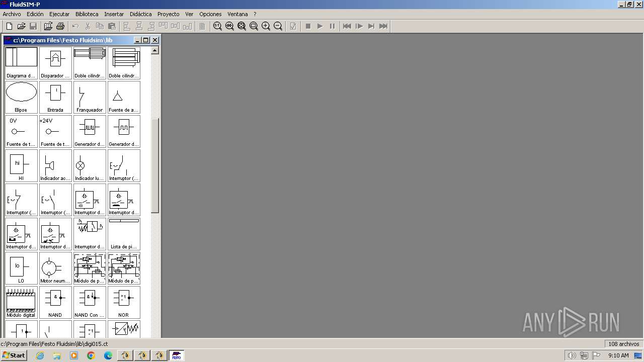Align objects left
The image size is (644, 362).
pyautogui.click(x=127, y=26)
